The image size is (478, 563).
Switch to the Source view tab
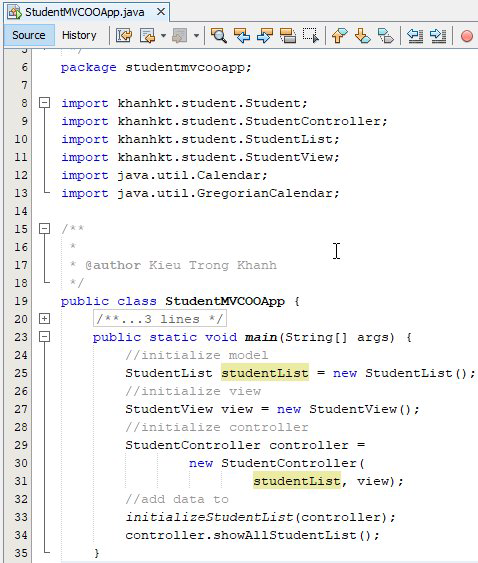pos(29,35)
